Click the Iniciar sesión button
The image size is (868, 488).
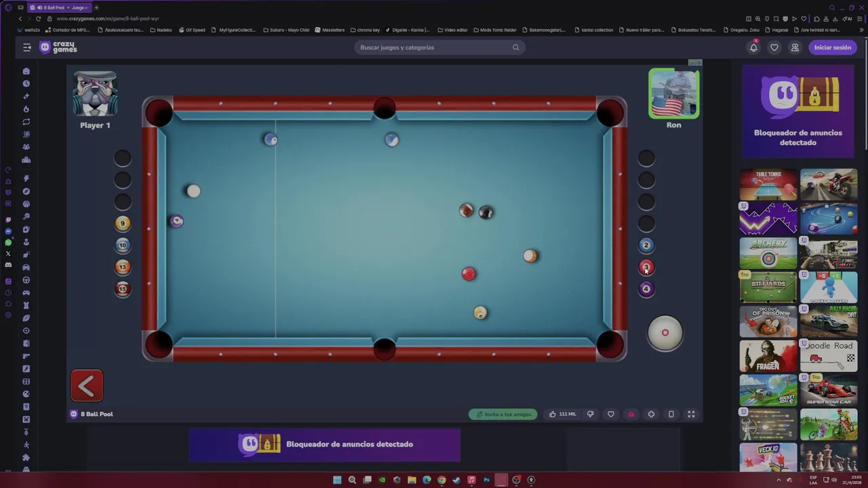coord(832,47)
